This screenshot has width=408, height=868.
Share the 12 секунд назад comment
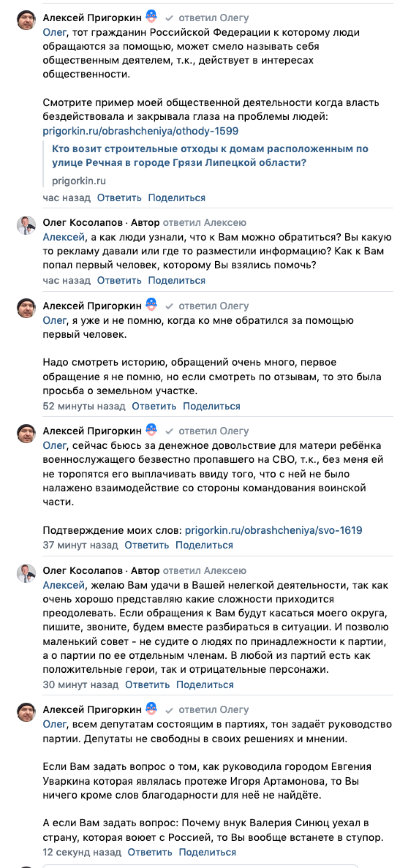[x=207, y=852]
